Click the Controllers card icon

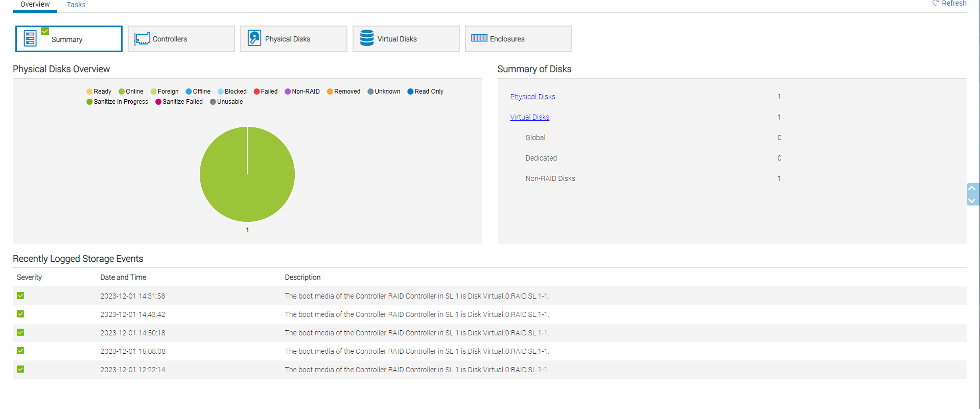(x=142, y=39)
